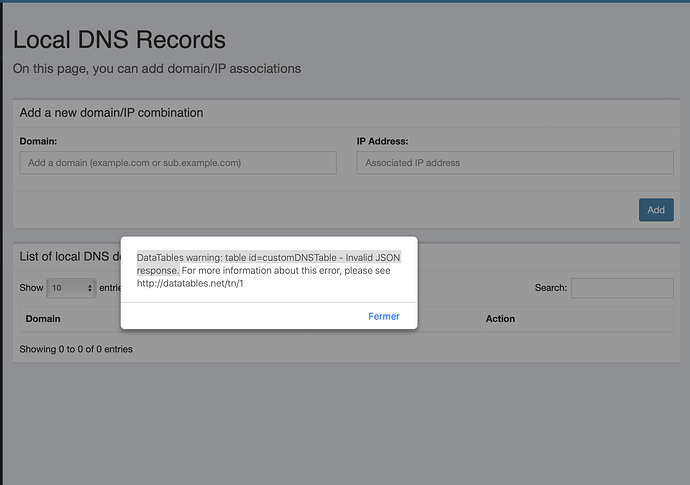The height and width of the screenshot is (485, 690).
Task: Open the Show entries dropdown
Action: point(71,288)
